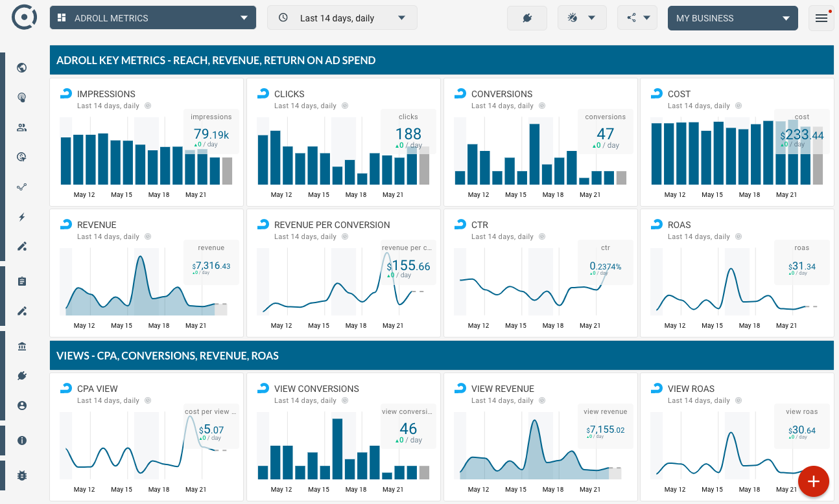The width and height of the screenshot is (839, 504).
Task: Click status dot beside REVENUE PER CONVERSION date range
Action: [x=345, y=236]
